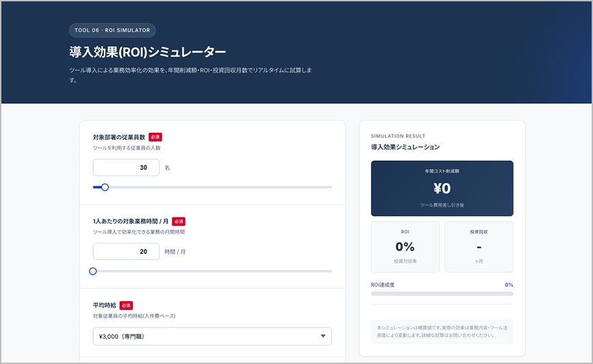Click the disclaimer note under the results
The width and height of the screenshot is (593, 364).
pos(442,331)
